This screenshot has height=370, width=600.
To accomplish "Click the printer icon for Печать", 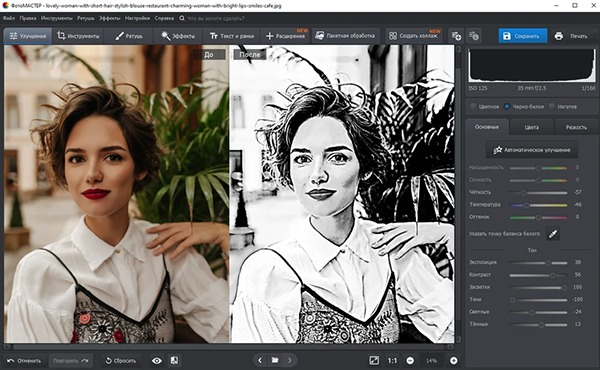I will [559, 36].
